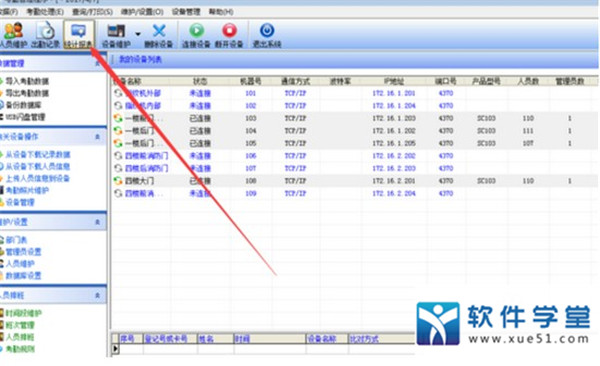Screen dimensions: 600x366
Task: Open green 人员排班 link below 班次管理
Action: click(20, 337)
